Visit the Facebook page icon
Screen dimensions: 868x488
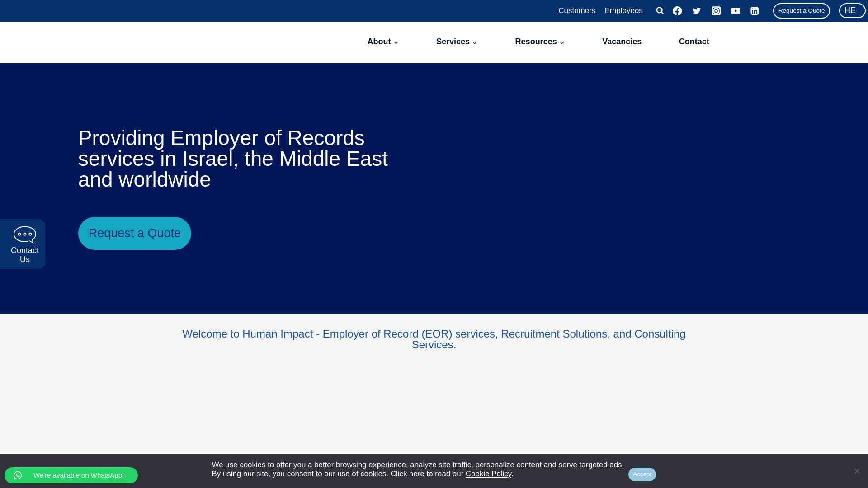[677, 11]
